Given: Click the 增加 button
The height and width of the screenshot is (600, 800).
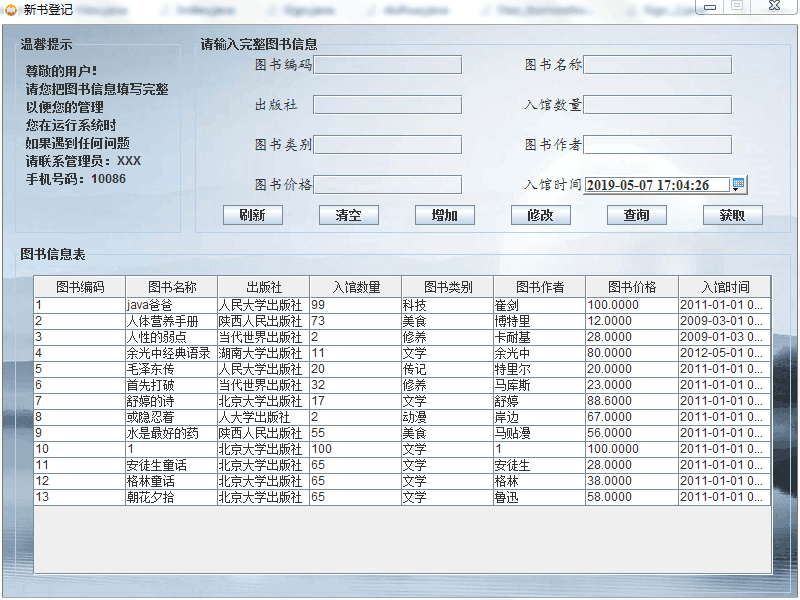Looking at the screenshot, I should pos(444,215).
